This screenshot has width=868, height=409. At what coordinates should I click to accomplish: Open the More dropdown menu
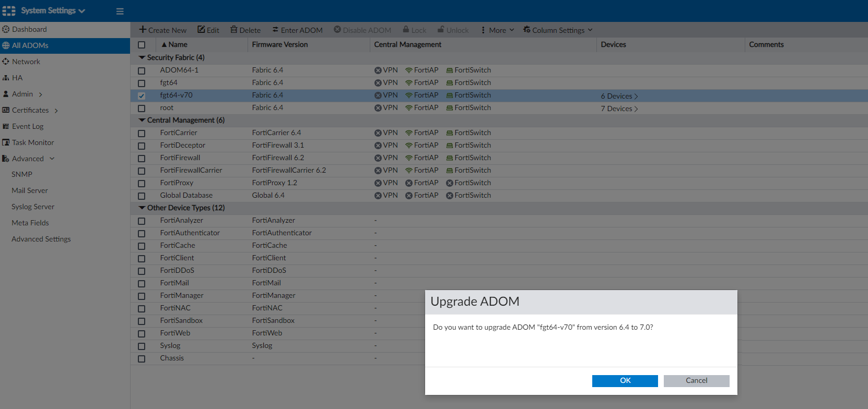coord(498,30)
